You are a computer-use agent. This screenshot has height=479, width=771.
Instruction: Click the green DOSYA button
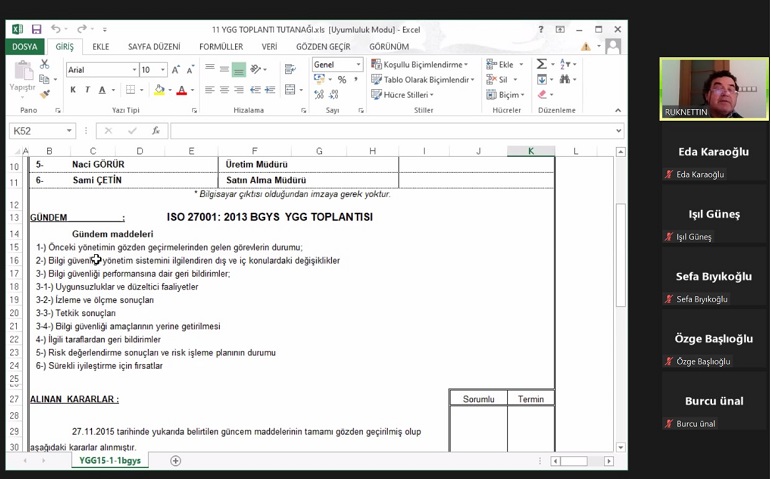tap(24, 47)
